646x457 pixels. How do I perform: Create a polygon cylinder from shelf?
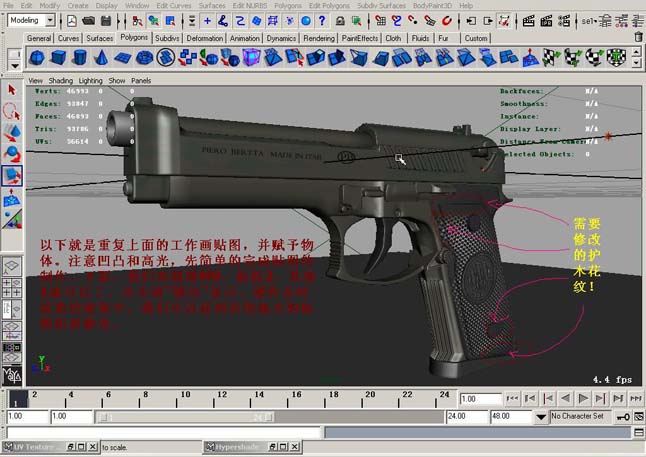(80, 58)
